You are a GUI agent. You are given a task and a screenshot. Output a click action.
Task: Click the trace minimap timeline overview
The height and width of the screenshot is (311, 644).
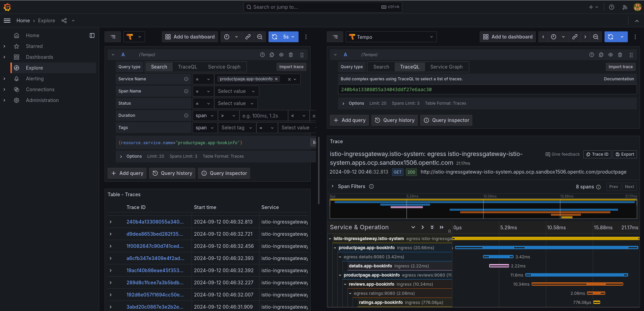[x=483, y=208]
